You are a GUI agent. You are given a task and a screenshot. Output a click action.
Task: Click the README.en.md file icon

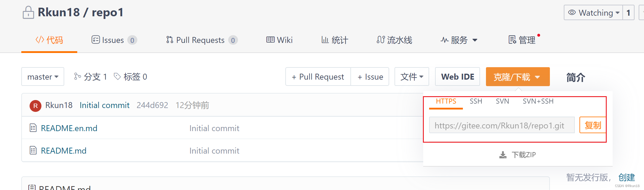pyautogui.click(x=33, y=128)
